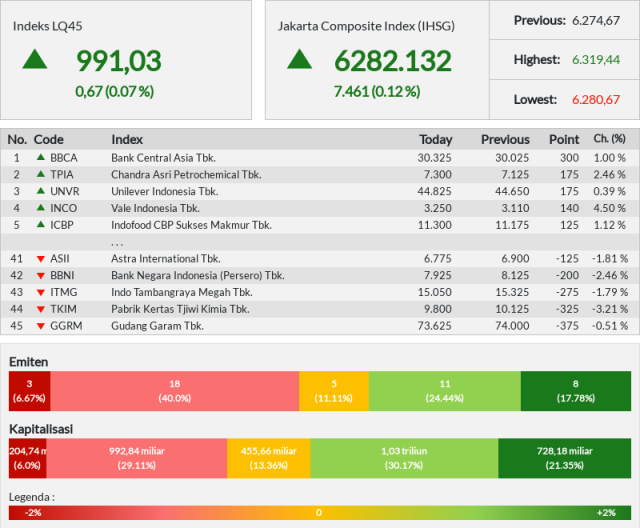Click the green up arrow next to BBCA
This screenshot has height=528, width=640.
[x=41, y=157]
